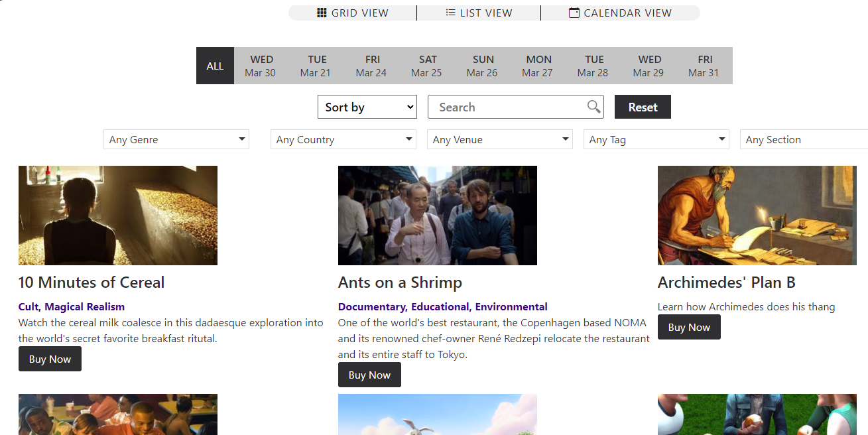Expand the Any Section filter

pyautogui.click(x=804, y=139)
